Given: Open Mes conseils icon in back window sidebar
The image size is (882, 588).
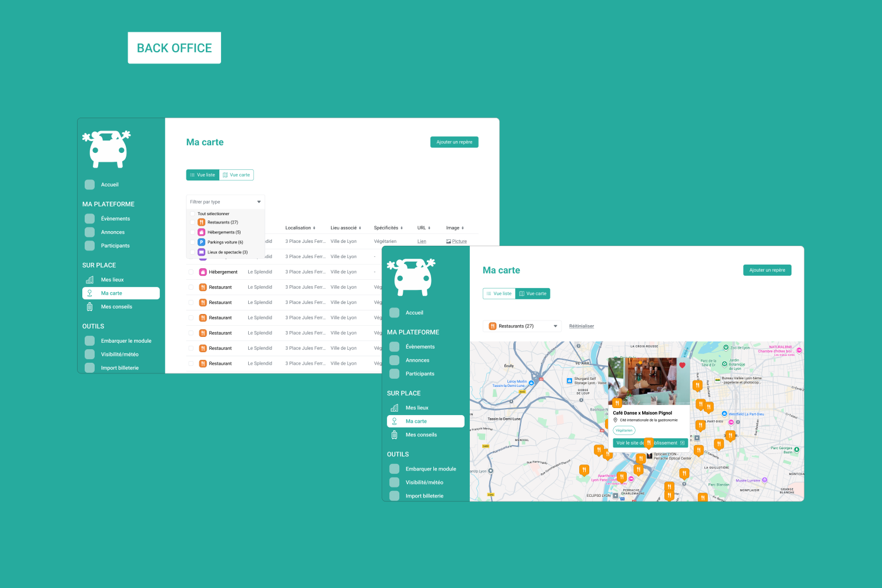Looking at the screenshot, I should point(89,307).
